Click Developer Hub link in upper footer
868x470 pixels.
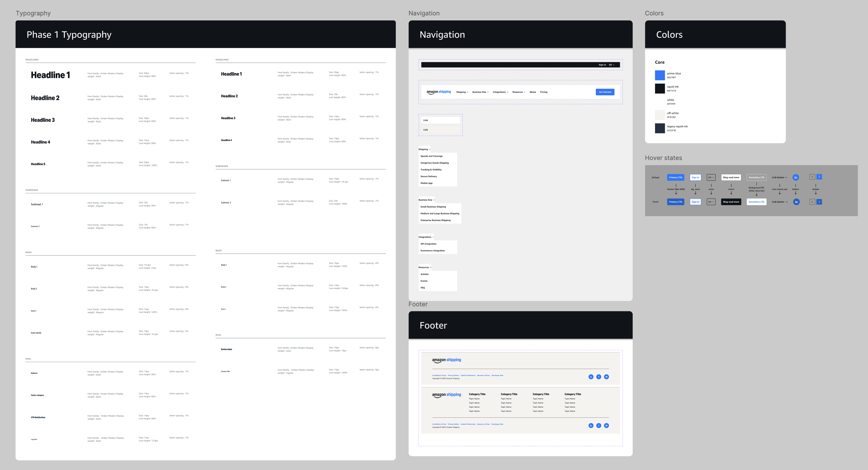coord(497,375)
